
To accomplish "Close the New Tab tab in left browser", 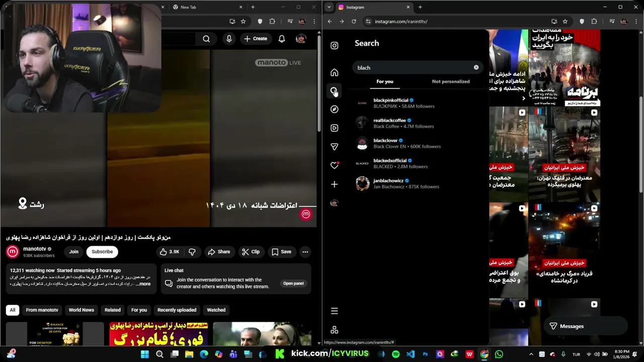I will [x=241, y=7].
